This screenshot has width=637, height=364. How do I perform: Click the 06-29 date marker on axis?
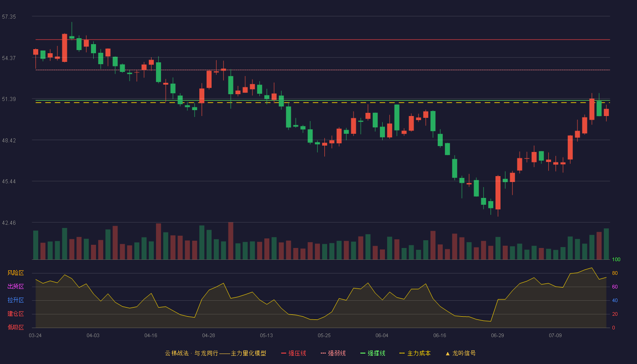click(497, 335)
